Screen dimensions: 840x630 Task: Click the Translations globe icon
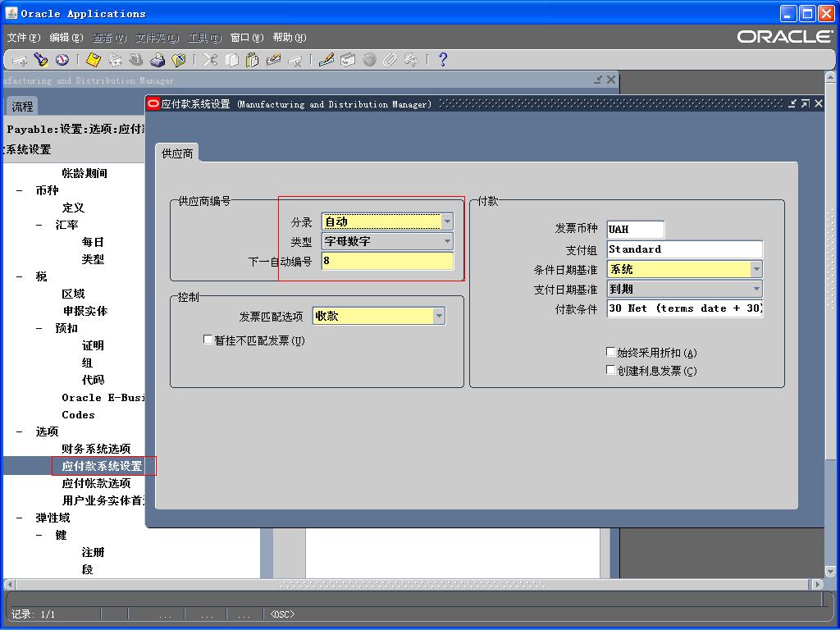click(369, 60)
